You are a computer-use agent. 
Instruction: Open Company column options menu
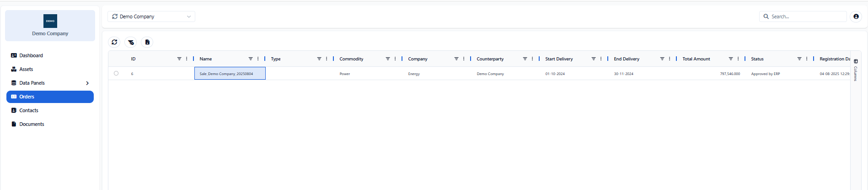click(464, 59)
